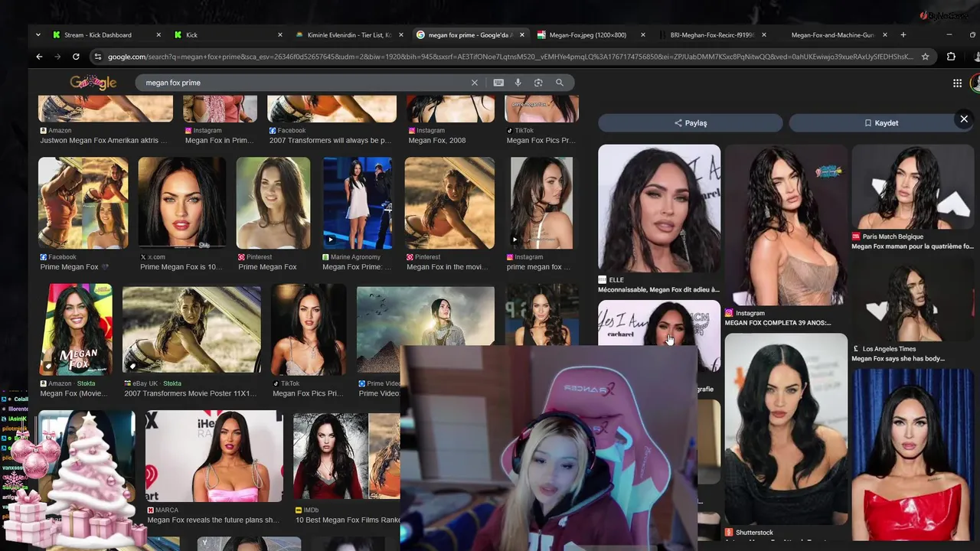Close the image preview side panel
The height and width of the screenshot is (551, 980).
point(964,119)
